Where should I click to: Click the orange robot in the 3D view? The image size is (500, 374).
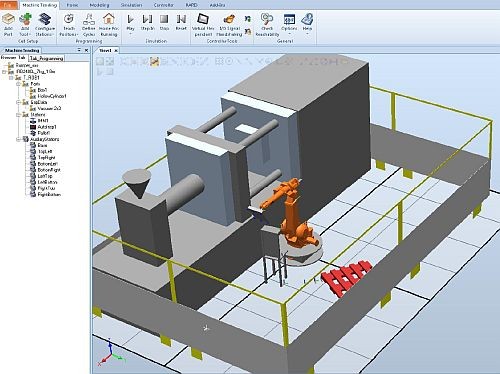(x=292, y=213)
